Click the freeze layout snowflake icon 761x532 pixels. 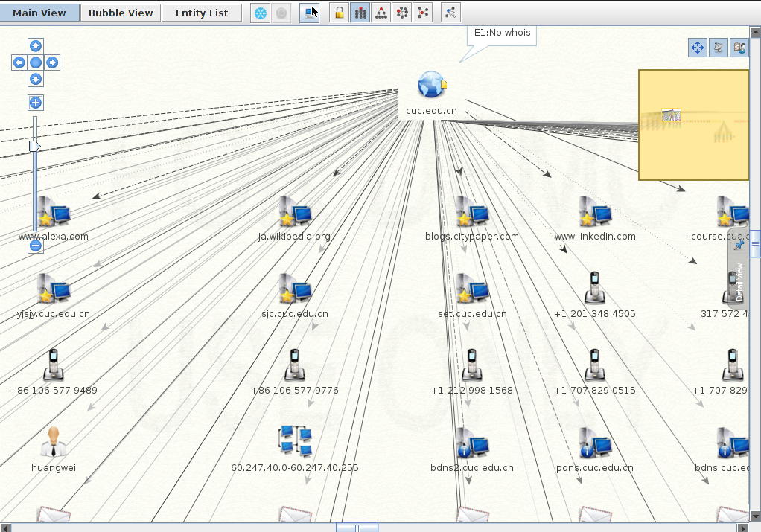(260, 13)
